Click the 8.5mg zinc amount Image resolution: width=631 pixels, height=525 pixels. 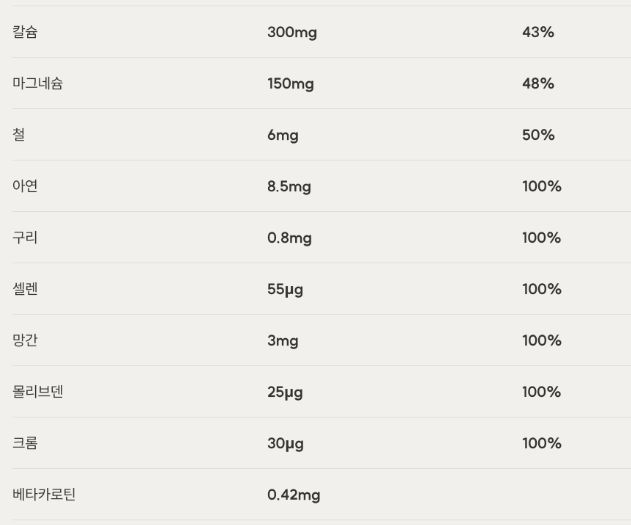[291, 187]
